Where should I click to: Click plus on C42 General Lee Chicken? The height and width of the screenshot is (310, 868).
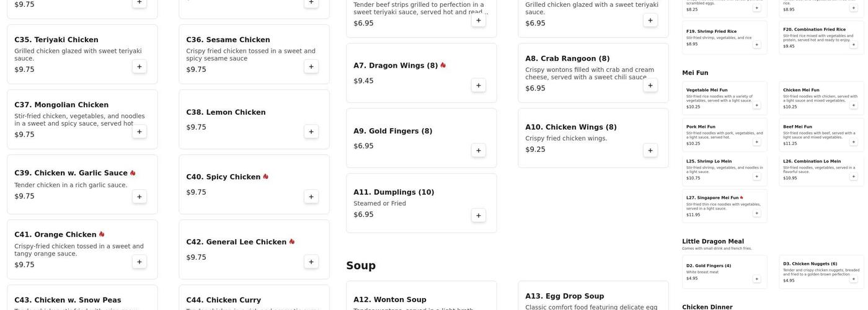(x=311, y=262)
